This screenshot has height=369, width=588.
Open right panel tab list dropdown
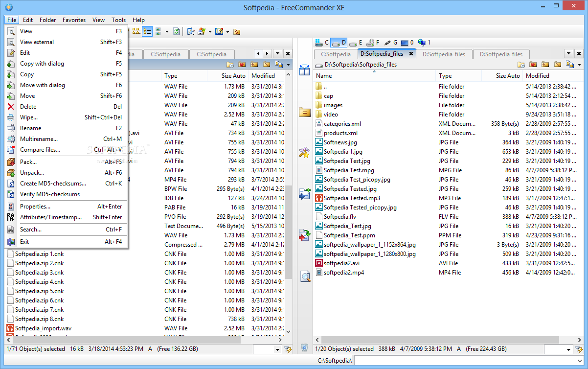point(568,54)
